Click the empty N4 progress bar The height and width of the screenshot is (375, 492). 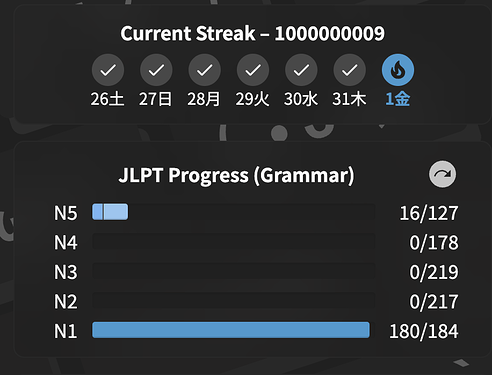[x=234, y=241]
